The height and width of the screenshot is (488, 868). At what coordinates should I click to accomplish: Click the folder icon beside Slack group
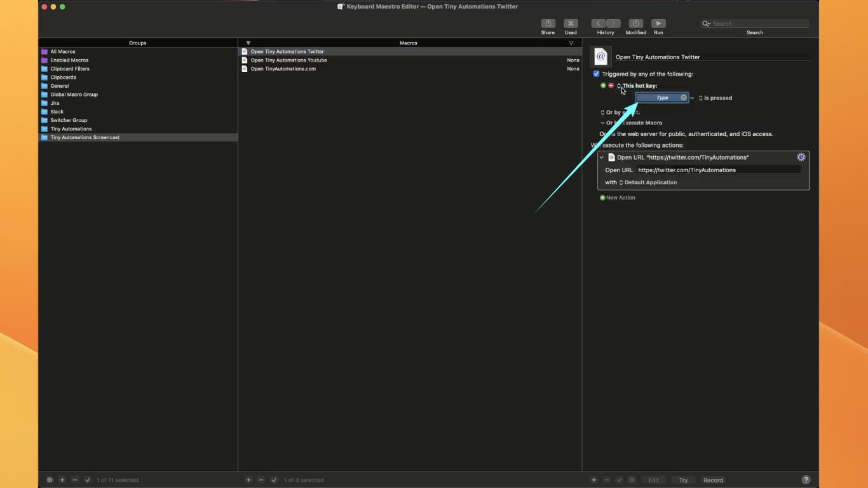point(44,112)
